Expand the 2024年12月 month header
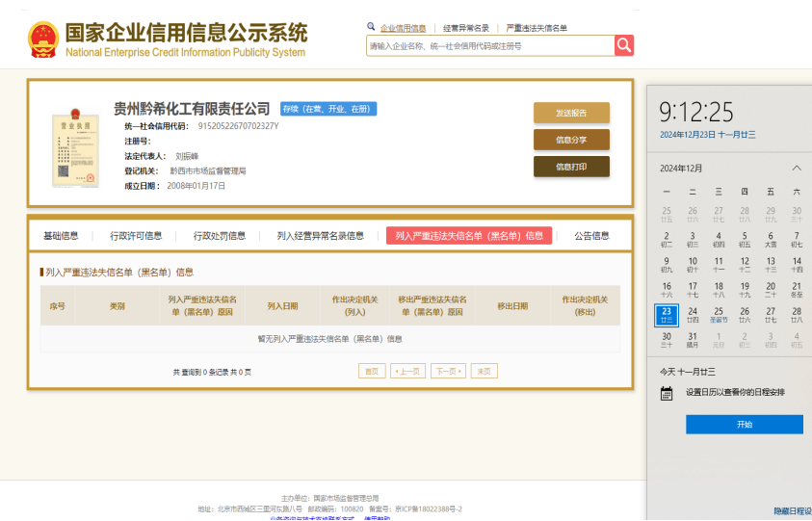Screen dimensions: 812x521 (681, 169)
